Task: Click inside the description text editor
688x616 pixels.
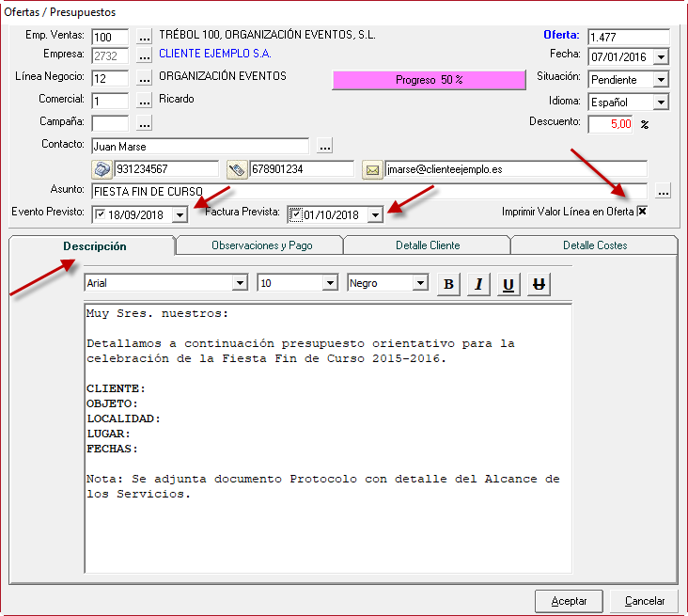Action: point(328,437)
